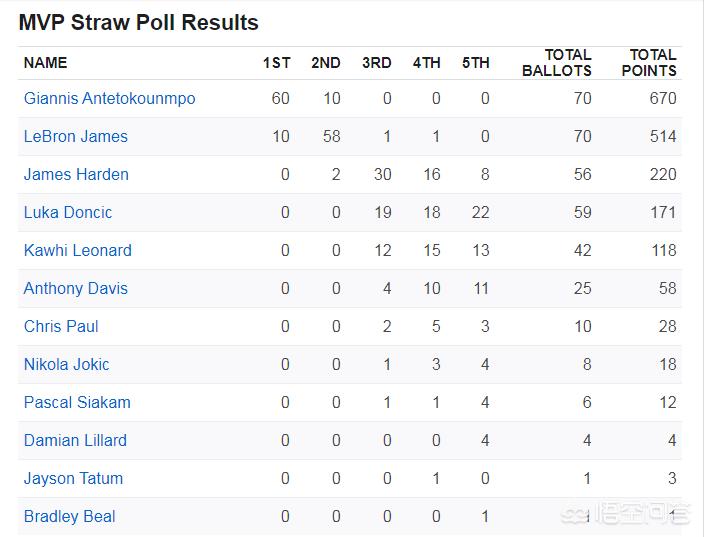Open Damian Lillard player link
This screenshot has width=704, height=537.
(x=75, y=440)
